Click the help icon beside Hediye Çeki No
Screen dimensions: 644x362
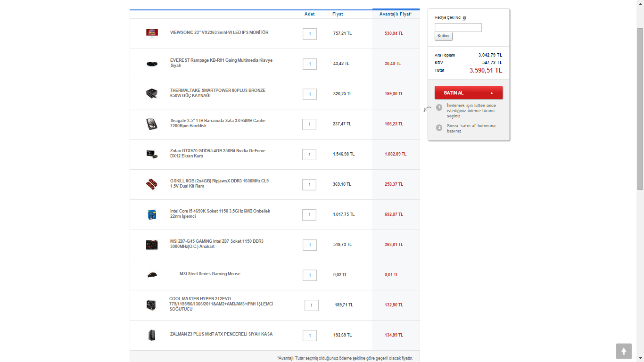click(x=464, y=18)
